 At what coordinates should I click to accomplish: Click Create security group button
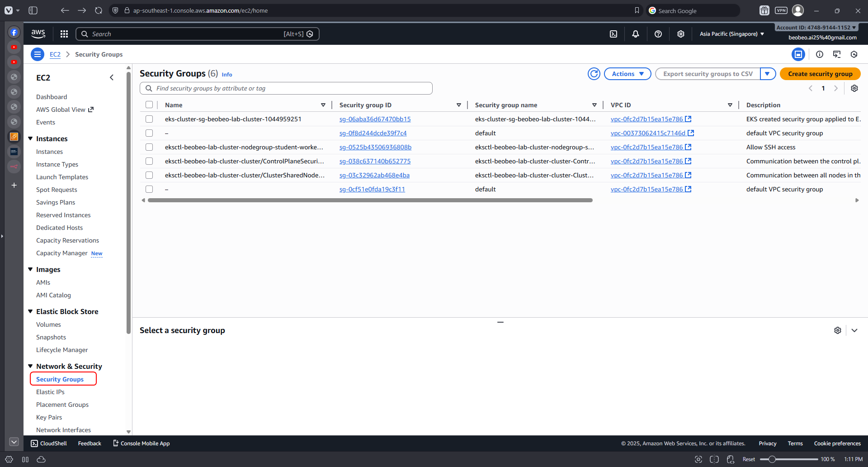pos(820,74)
